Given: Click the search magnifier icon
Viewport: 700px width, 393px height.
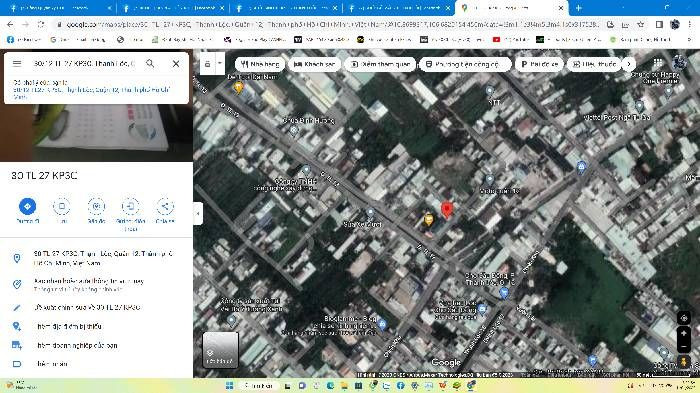Looking at the screenshot, I should tap(150, 63).
